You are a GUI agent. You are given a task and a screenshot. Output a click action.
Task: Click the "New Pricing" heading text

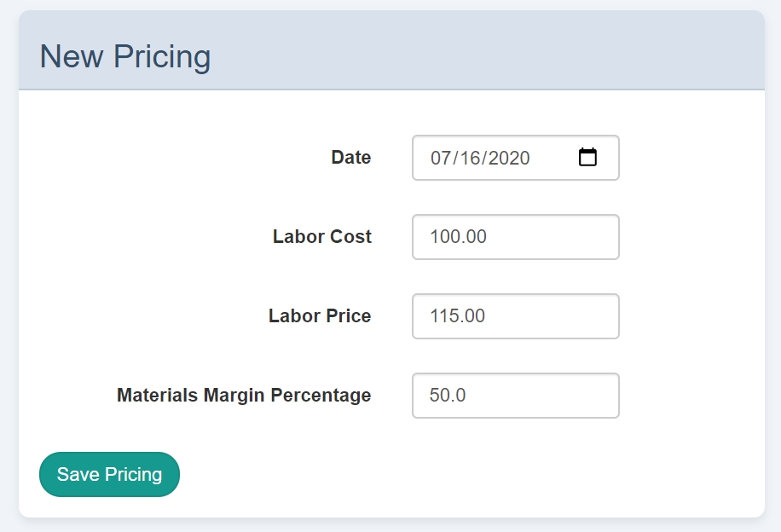click(125, 57)
